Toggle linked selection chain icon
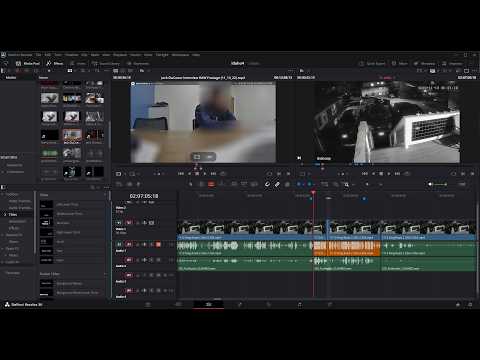 pyautogui.click(x=277, y=184)
